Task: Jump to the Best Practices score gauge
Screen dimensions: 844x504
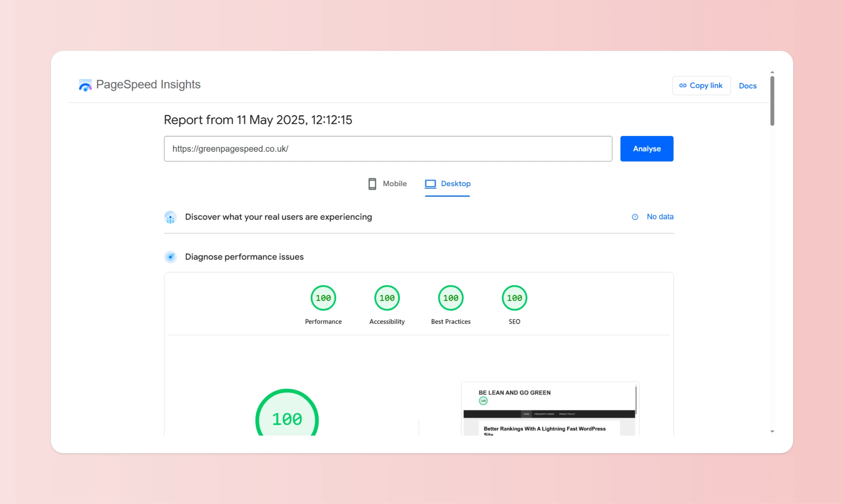Action: coord(451,298)
